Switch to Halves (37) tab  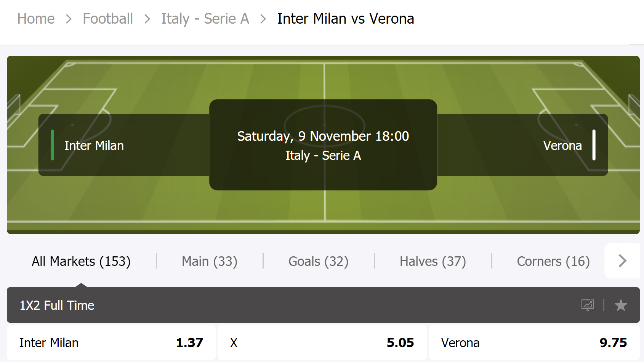[x=433, y=261]
